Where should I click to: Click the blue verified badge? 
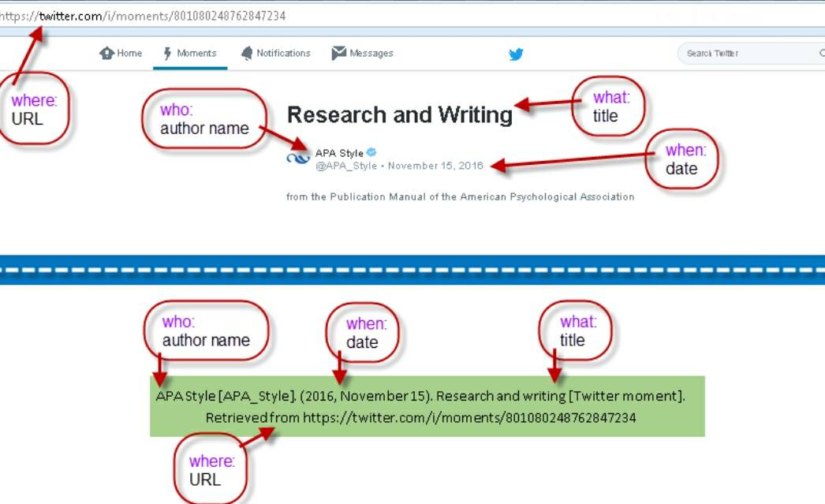pyautogui.click(x=371, y=152)
